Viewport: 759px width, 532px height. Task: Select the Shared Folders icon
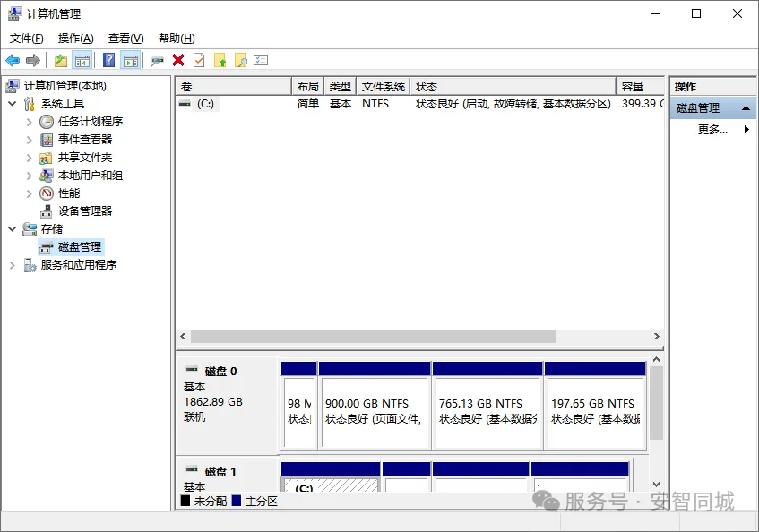(x=46, y=158)
